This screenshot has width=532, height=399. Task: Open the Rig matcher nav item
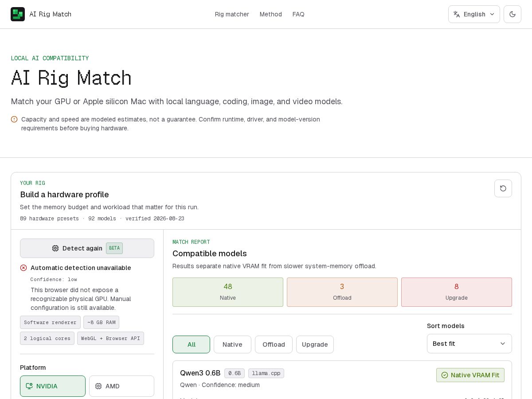(x=232, y=14)
